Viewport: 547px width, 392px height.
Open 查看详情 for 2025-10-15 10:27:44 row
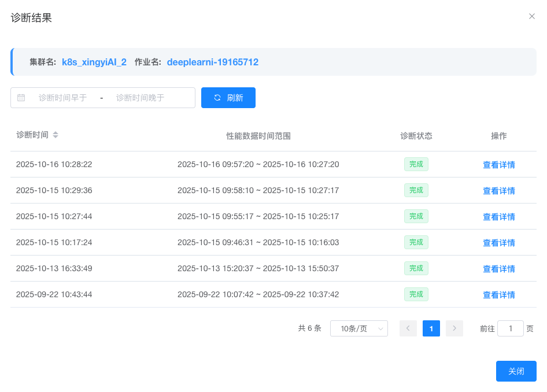point(498,217)
